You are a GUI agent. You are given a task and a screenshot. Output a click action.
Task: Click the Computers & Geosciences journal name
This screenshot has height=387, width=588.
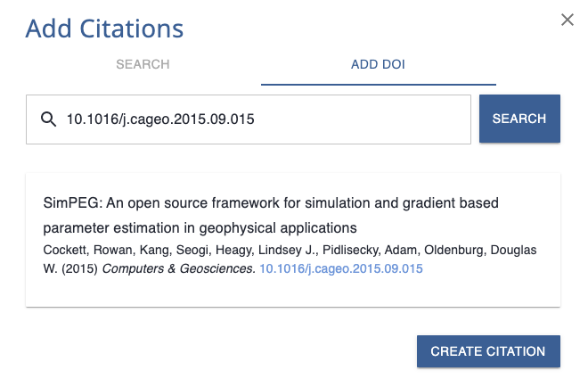(x=178, y=268)
